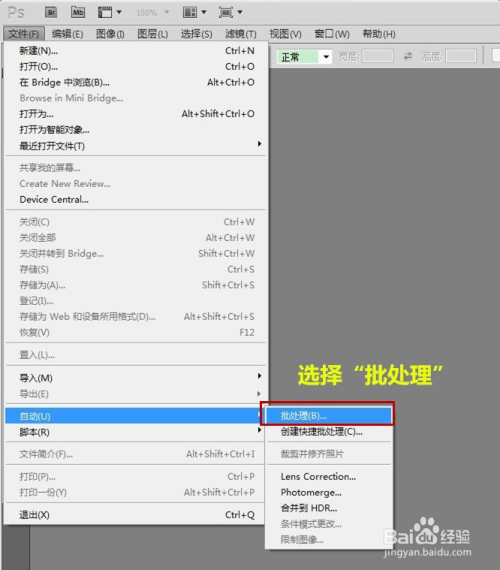This screenshot has height=570, width=500.
Task: Select 打印一份(Y) menu entry
Action: coord(136,493)
